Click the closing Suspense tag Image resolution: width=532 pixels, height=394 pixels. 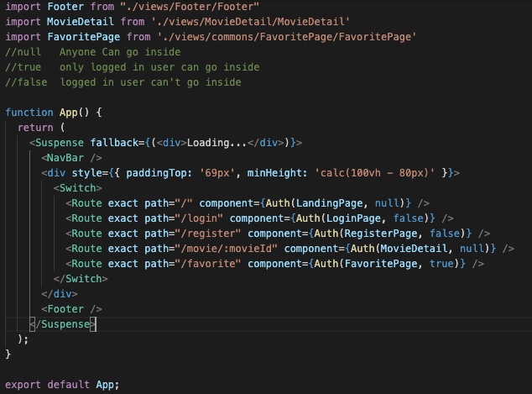click(63, 324)
